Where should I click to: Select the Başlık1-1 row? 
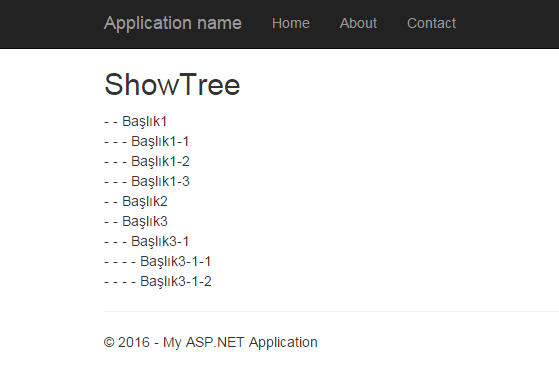(x=147, y=141)
